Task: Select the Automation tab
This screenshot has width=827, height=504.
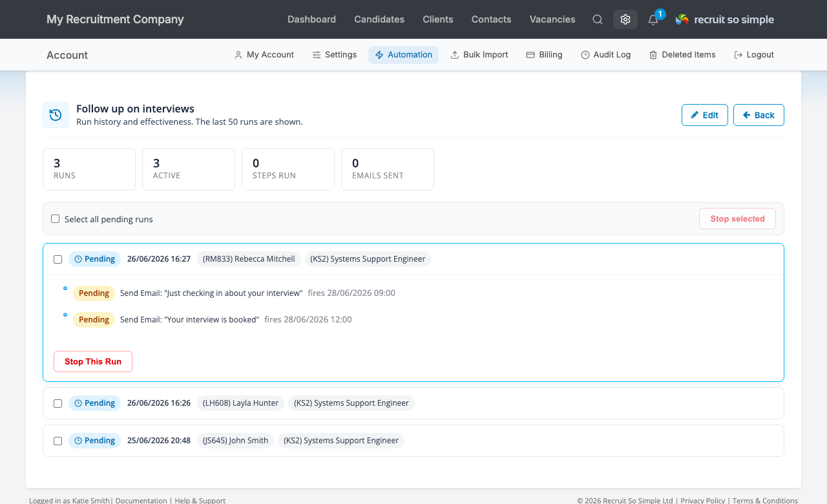Action: pos(404,55)
